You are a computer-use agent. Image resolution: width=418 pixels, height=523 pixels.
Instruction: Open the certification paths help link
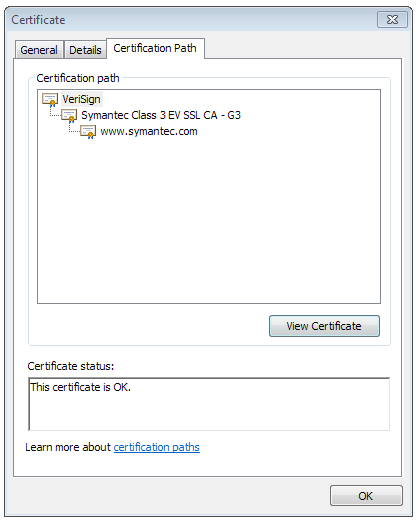(x=156, y=447)
